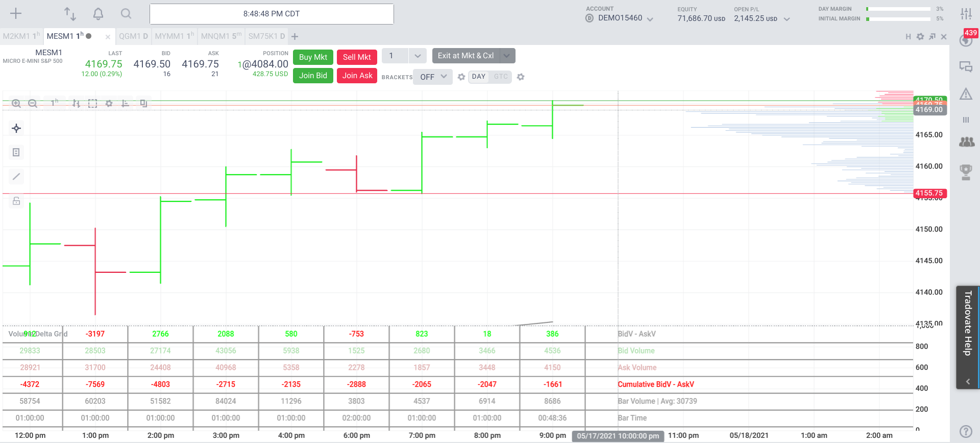Pop out the chart module arrow icon

(x=932, y=36)
